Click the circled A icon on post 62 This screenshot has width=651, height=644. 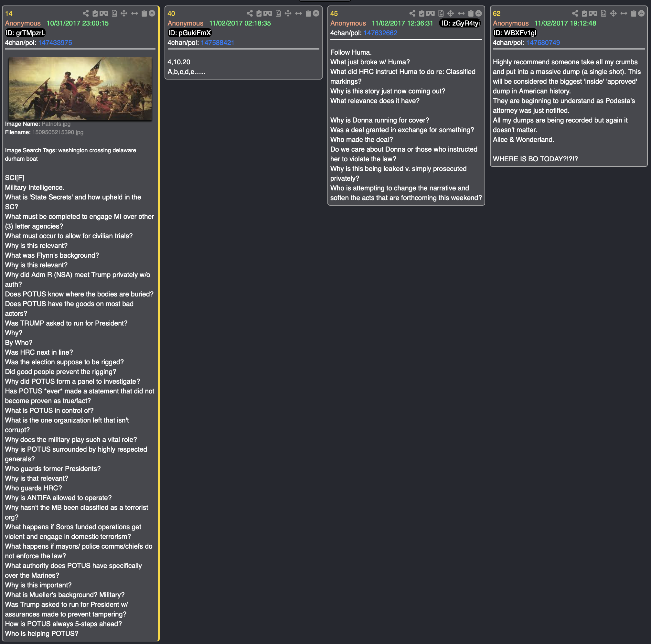tap(641, 14)
